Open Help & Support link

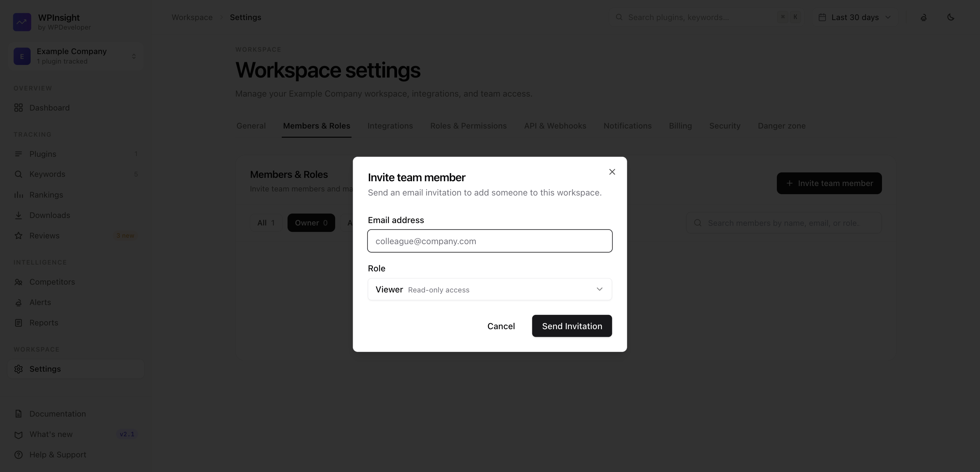click(x=76, y=455)
